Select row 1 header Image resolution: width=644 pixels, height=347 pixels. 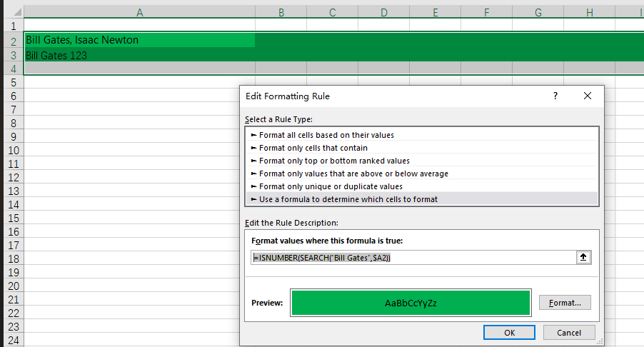click(14, 26)
